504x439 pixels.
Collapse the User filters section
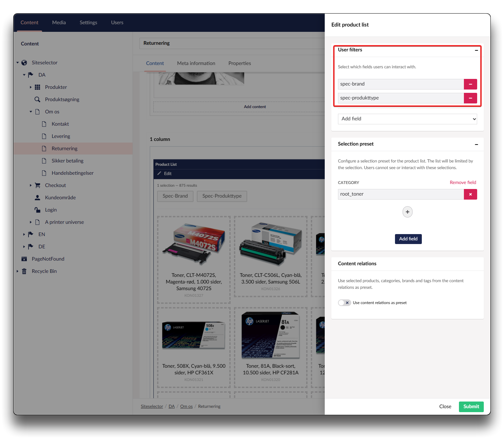(476, 50)
